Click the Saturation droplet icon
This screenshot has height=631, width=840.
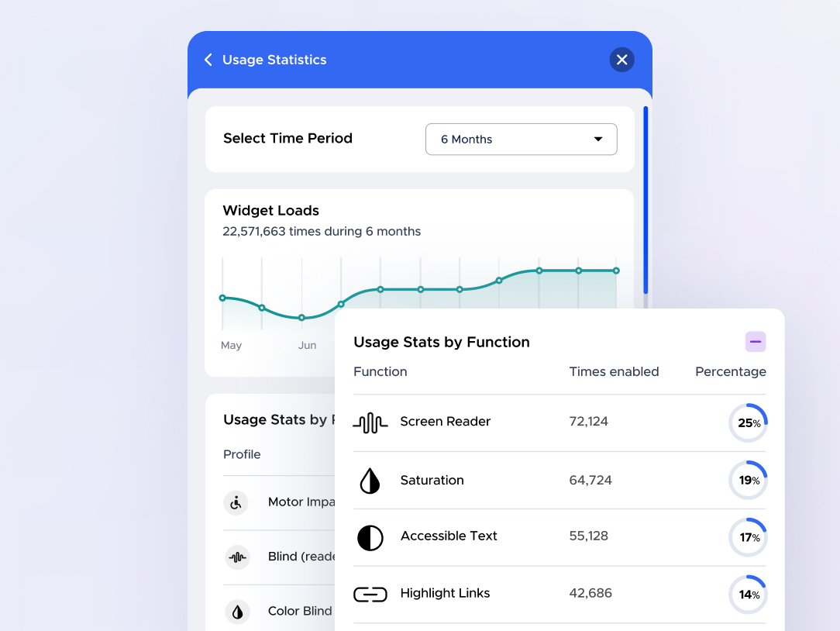[370, 481]
